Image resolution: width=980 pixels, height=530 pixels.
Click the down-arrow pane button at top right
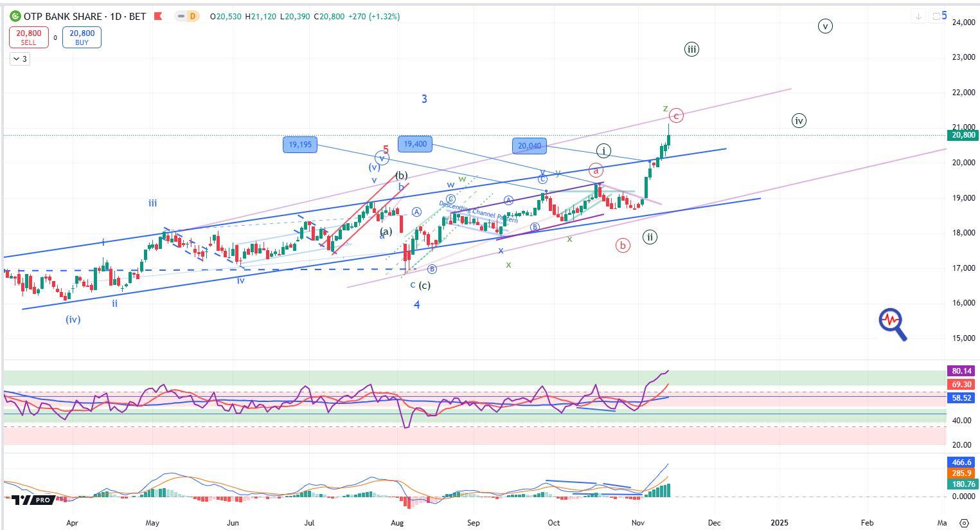coord(919,16)
